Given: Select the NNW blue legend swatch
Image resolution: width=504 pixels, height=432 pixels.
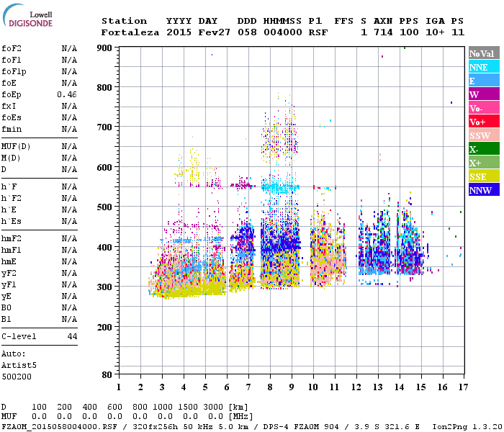Looking at the screenshot, I should pos(484,189).
